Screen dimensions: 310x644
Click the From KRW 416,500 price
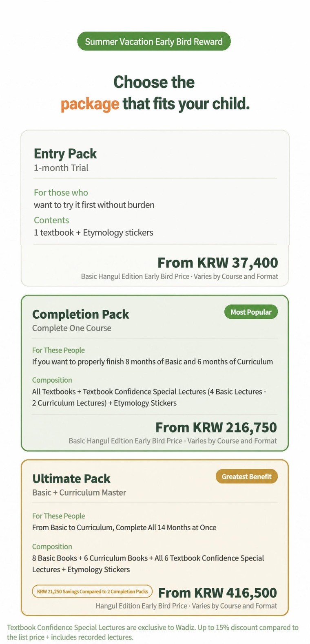coord(217,593)
